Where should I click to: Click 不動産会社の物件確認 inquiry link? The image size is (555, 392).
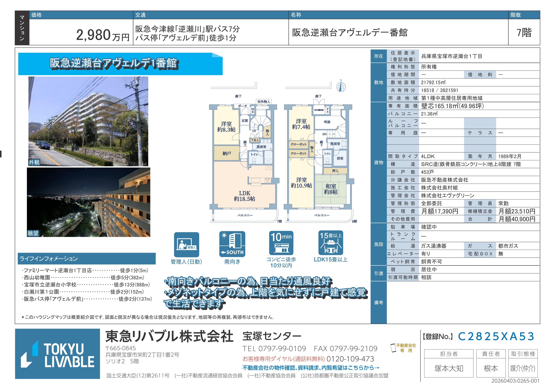[x=311, y=368]
